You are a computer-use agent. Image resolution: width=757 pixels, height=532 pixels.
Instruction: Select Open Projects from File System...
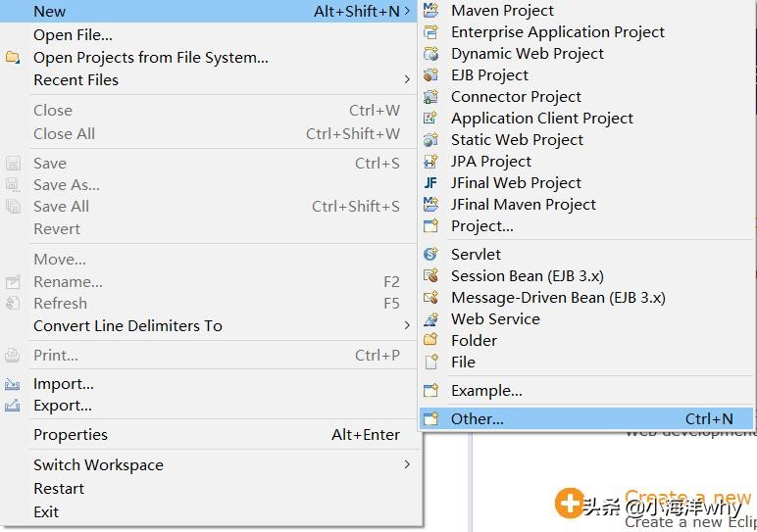coord(209,58)
